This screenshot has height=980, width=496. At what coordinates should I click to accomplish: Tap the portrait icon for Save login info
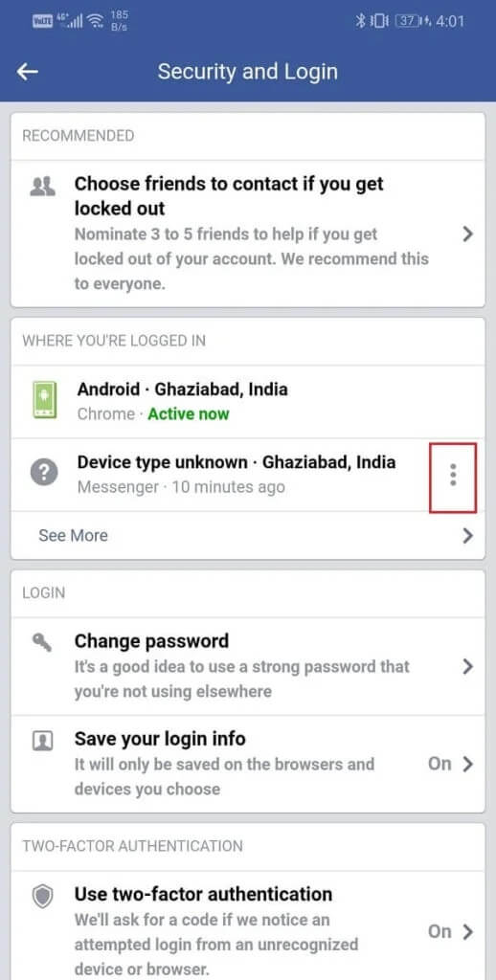tap(43, 742)
